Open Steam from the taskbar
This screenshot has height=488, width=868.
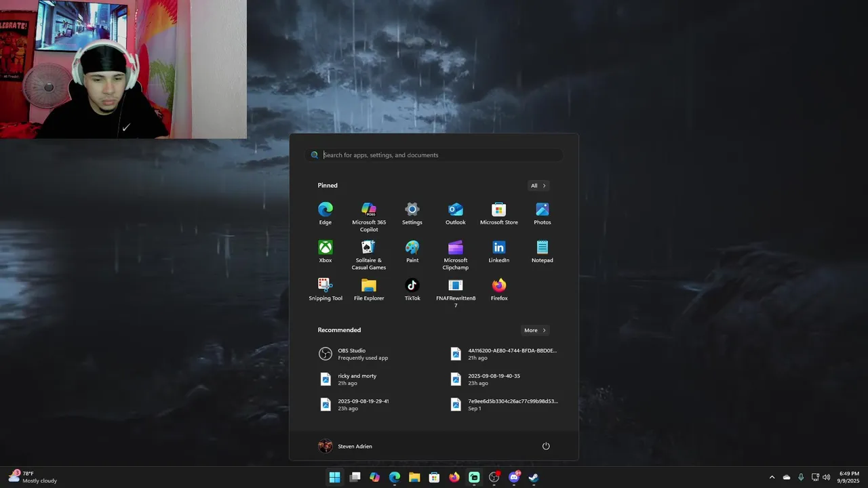point(534,477)
